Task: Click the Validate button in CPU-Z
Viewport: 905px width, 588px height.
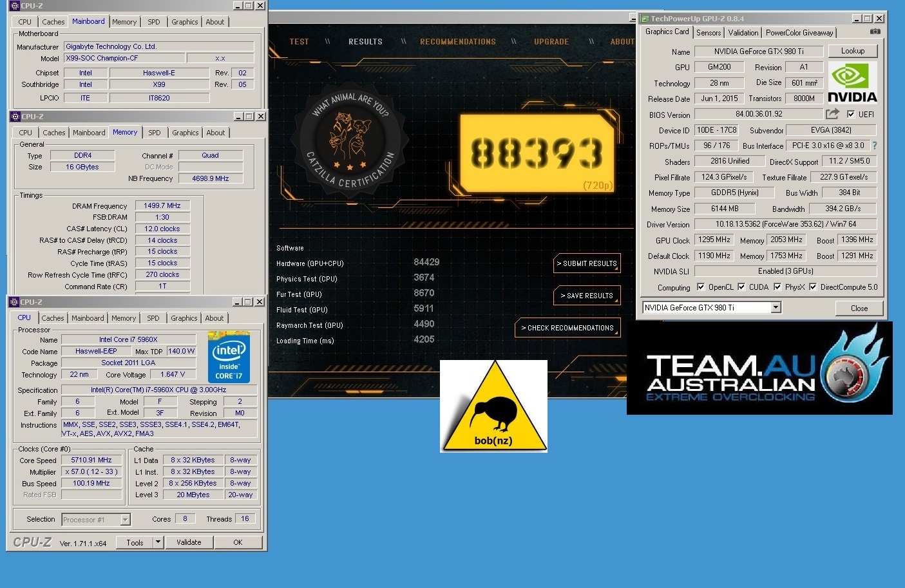Action: 189,542
